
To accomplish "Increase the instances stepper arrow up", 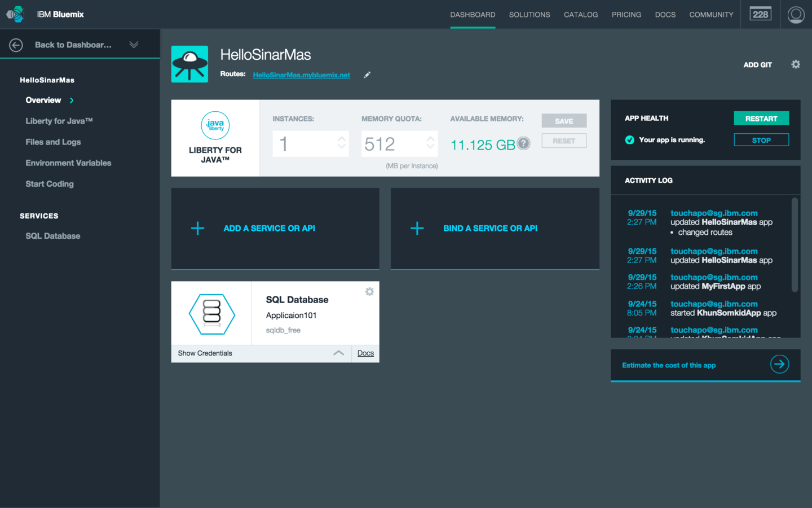I will 341,138.
